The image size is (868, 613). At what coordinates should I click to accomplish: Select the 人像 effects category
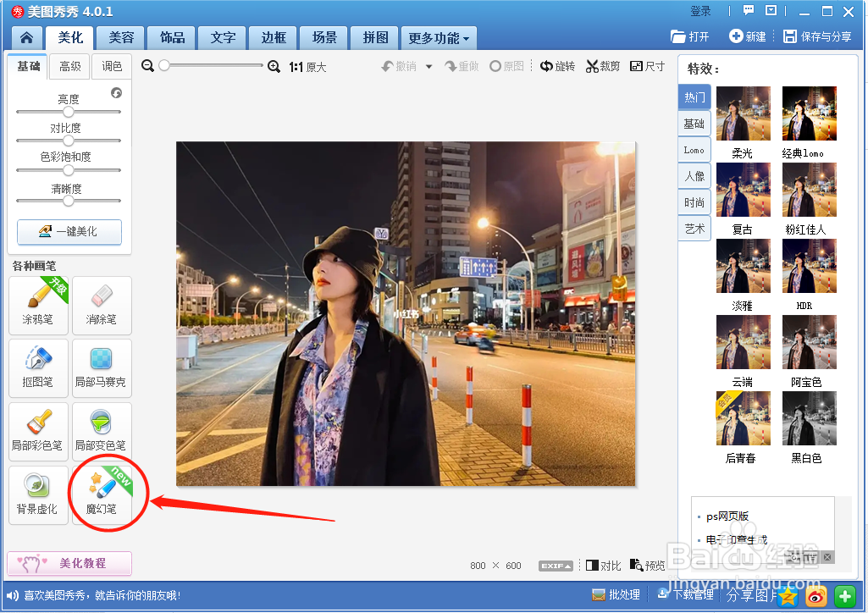694,176
